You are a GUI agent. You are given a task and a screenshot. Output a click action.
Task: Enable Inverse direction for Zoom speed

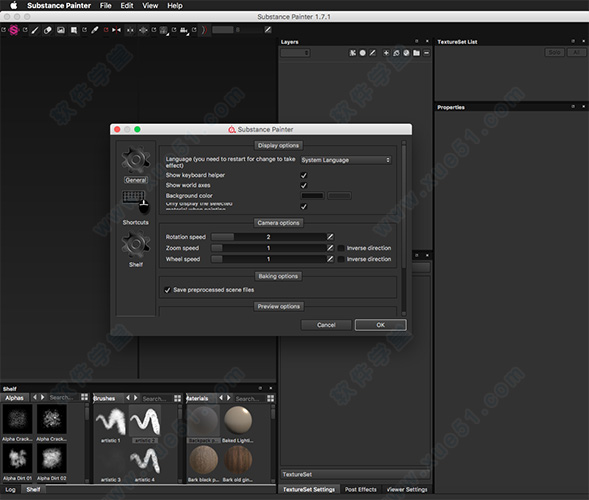tap(341, 248)
